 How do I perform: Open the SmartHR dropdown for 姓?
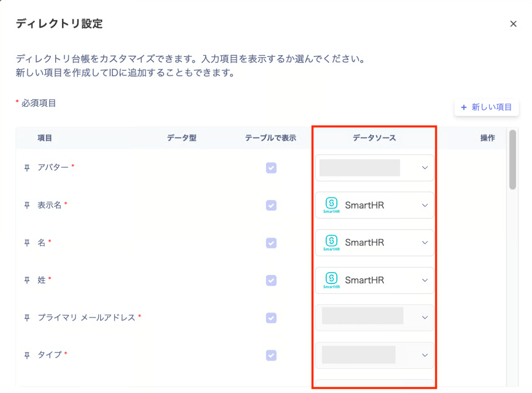click(374, 280)
